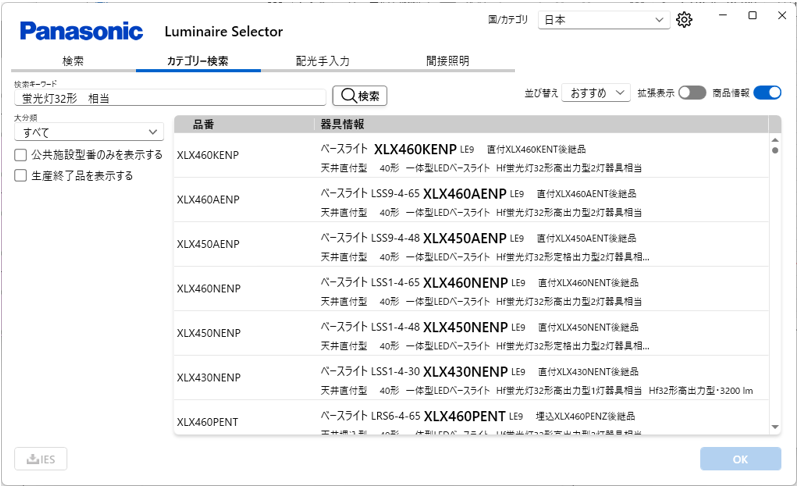
Task: Click the results list scrollbar down arrow
Action: click(775, 427)
